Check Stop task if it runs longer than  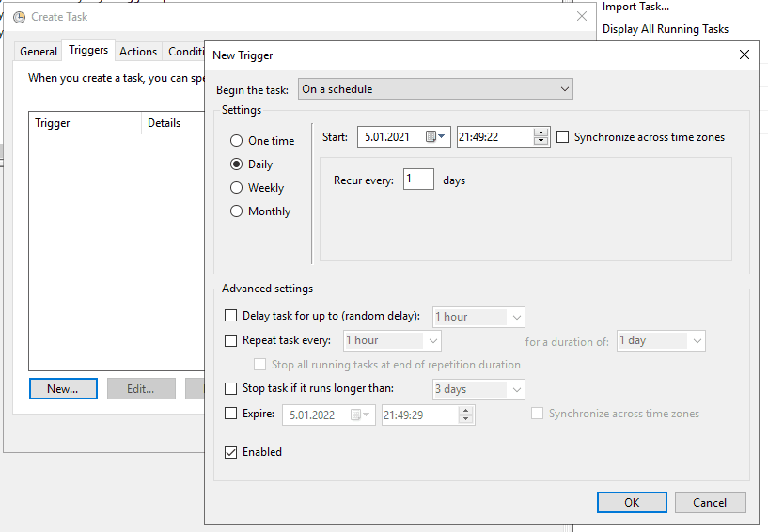coord(231,389)
